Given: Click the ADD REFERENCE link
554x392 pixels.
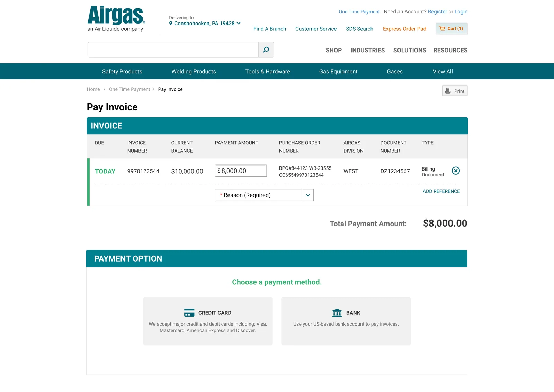Looking at the screenshot, I should tap(441, 191).
